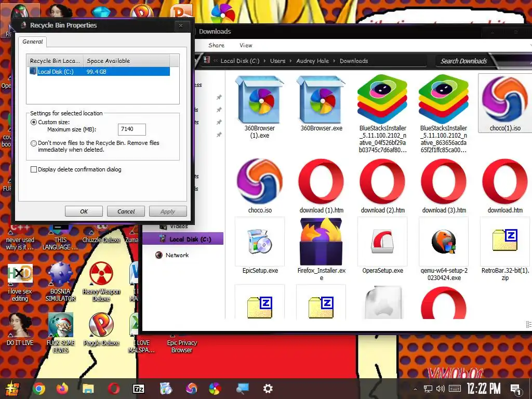This screenshot has width=532, height=399.
Task: Click Cancel in Recycle Bin Properties
Action: 126,211
